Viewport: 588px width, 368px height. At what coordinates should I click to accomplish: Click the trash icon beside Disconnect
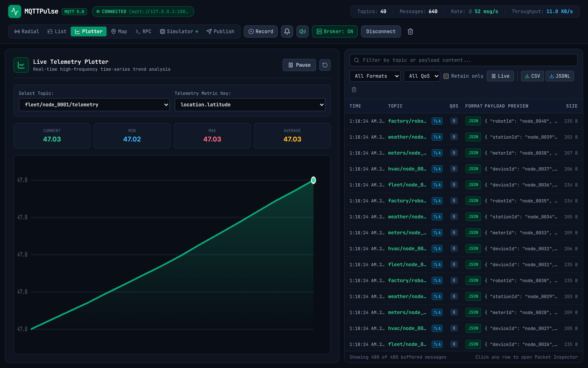click(410, 31)
